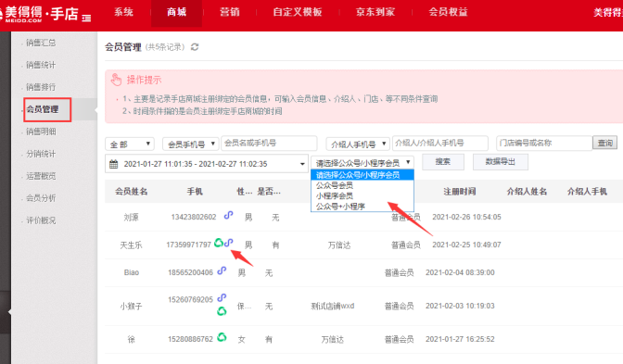623x364 pixels.
Task: Click green mini-program icon in 天生乐 row
Action: pyautogui.click(x=219, y=243)
